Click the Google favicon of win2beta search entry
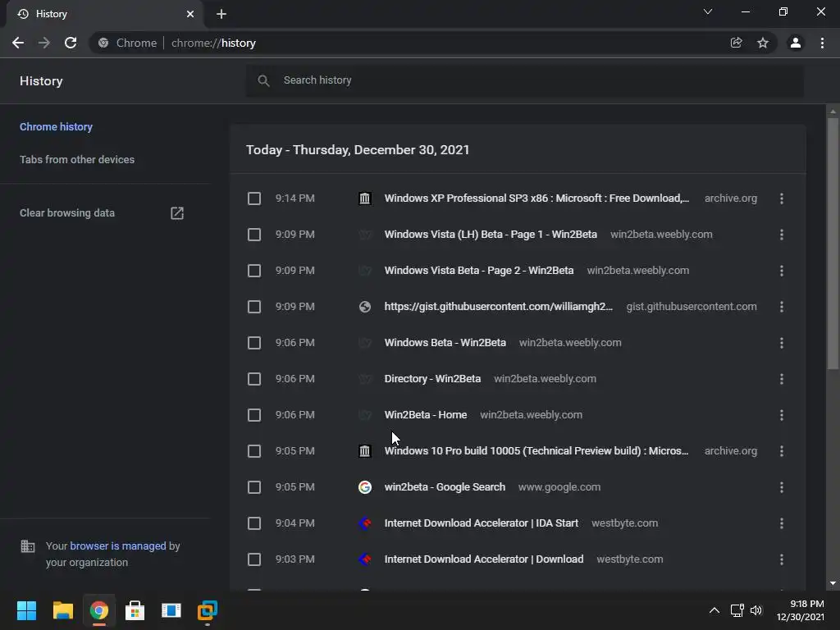 coord(365,487)
